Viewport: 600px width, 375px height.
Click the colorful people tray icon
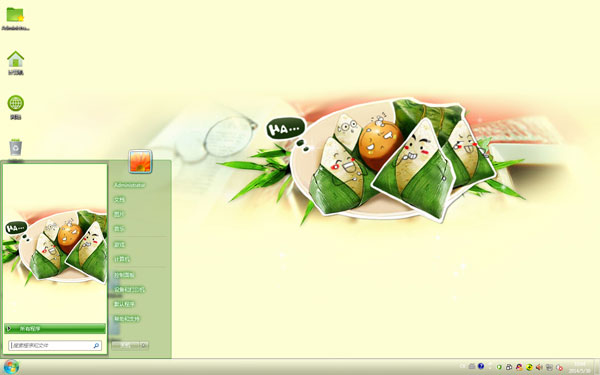pos(519,367)
